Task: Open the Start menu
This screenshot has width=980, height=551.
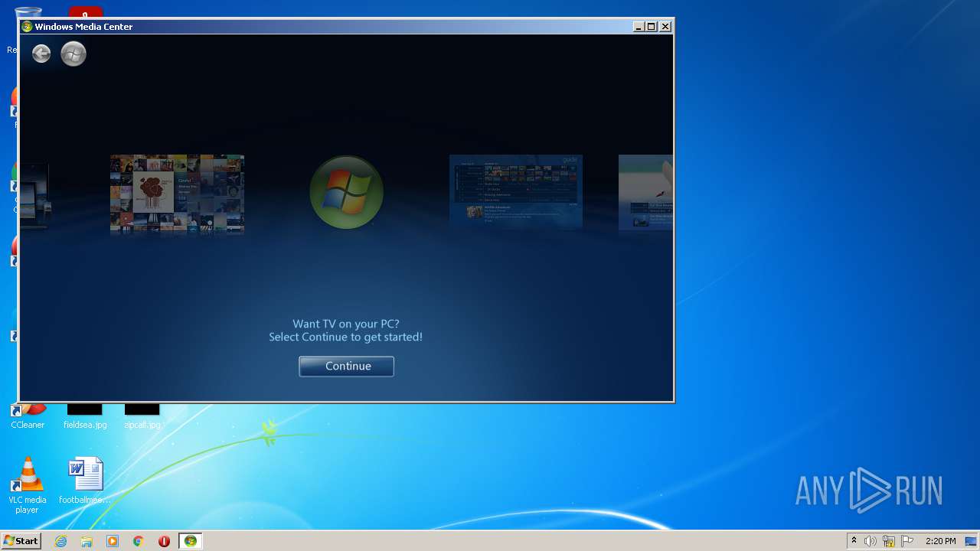Action: coord(21,541)
